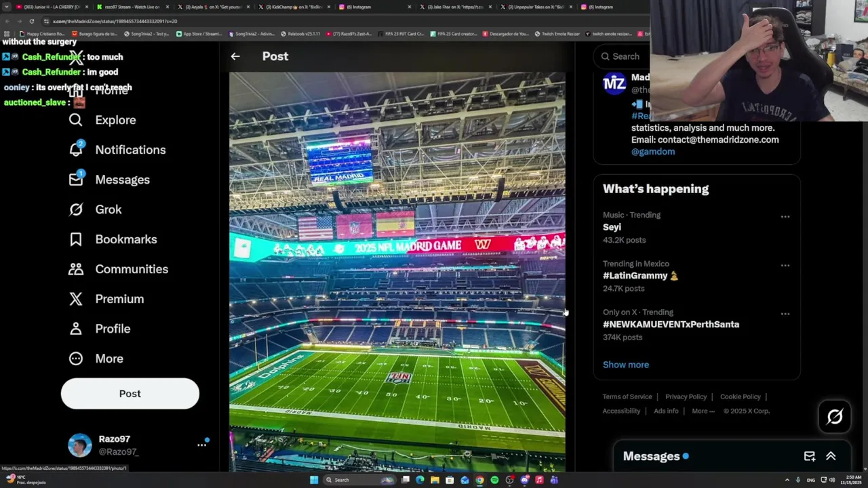Open Accessibility footer link
The image size is (868, 488).
(621, 411)
